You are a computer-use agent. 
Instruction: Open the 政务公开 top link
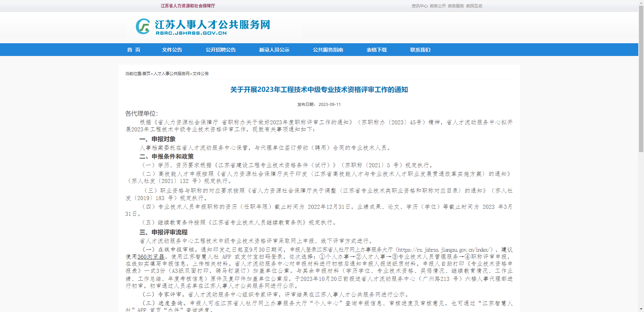tap(438, 6)
